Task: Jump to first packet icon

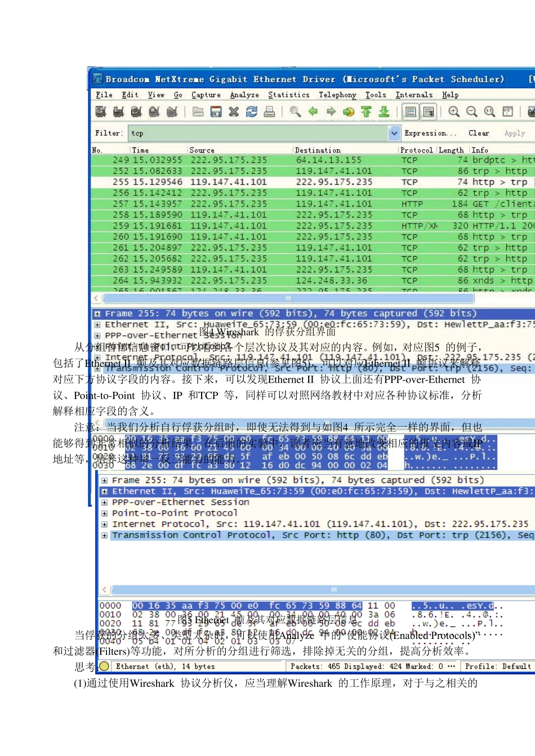Action: pos(367,111)
